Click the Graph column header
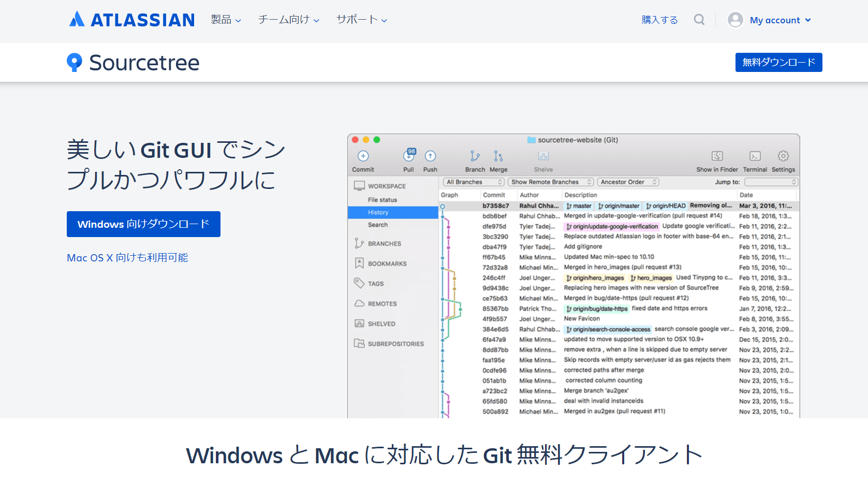868x485 pixels. click(449, 195)
